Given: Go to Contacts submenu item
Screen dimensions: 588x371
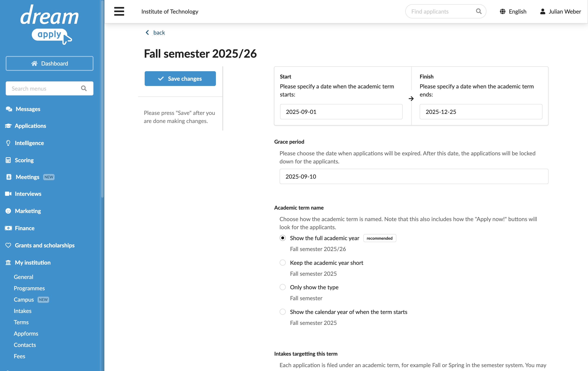Looking at the screenshot, I should 25,345.
